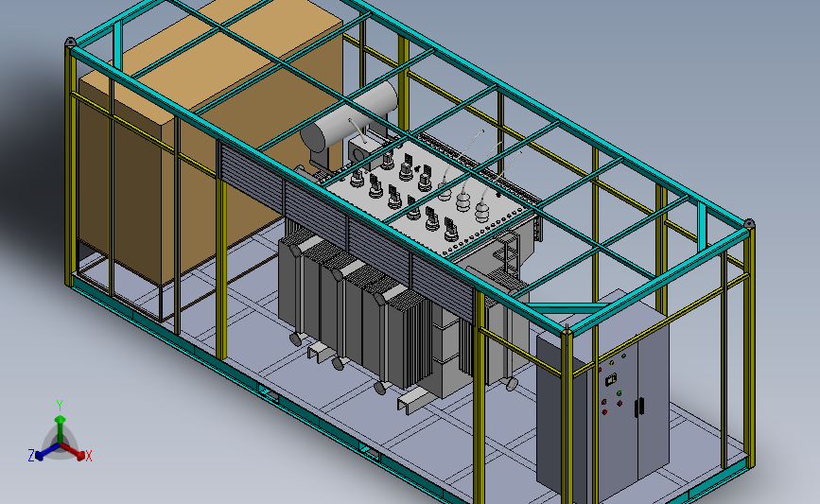Select the rocker switch on control cabinet
Viewport: 820px width, 504px height.
point(611,379)
